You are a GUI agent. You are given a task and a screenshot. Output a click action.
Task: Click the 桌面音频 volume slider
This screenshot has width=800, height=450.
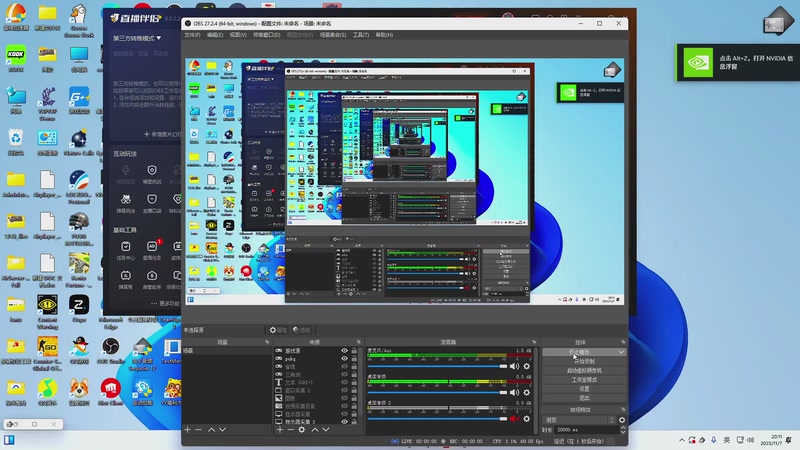(437, 392)
